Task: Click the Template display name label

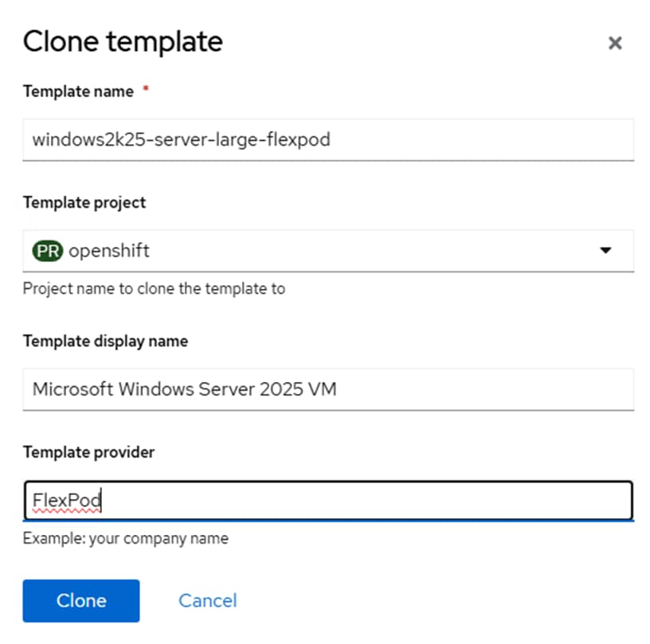Action: pyautogui.click(x=105, y=341)
